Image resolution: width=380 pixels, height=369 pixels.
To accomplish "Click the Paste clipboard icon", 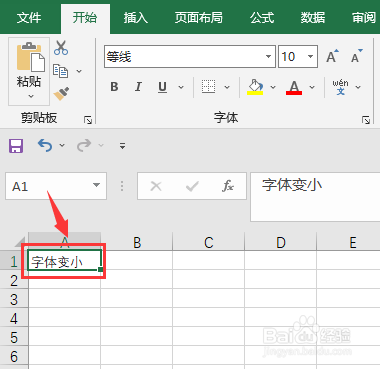I will click(x=30, y=57).
